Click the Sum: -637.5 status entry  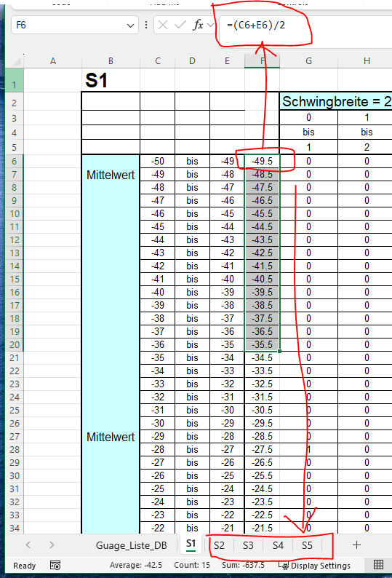(243, 565)
